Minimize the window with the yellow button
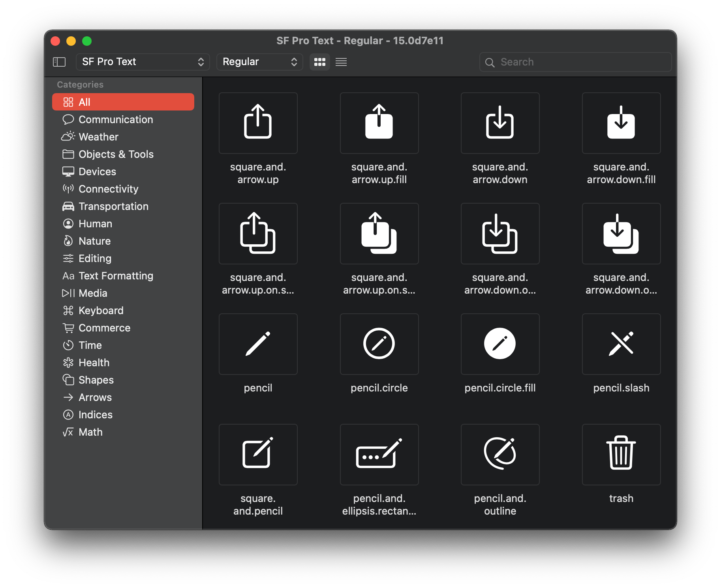721x588 pixels. 71,41
